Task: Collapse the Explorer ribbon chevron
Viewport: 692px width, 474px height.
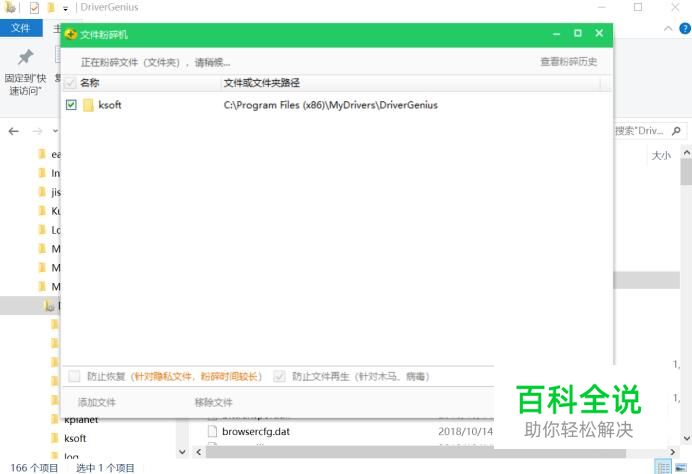Action: (x=668, y=29)
